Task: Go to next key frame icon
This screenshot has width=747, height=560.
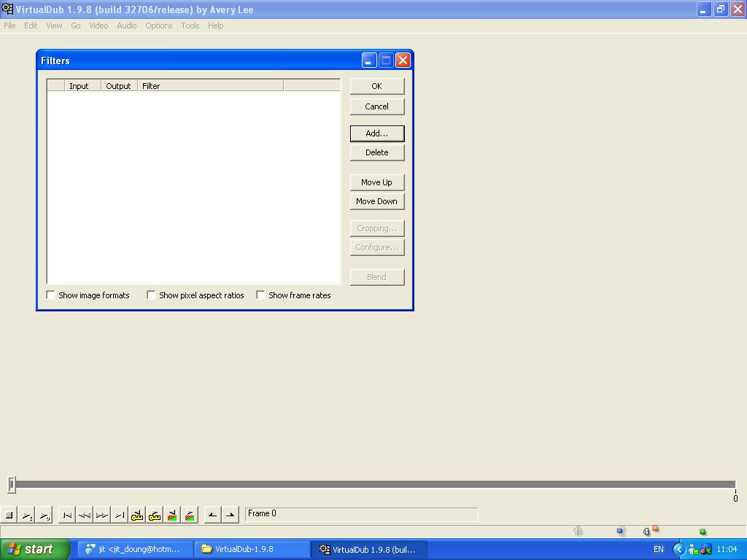Action: click(x=155, y=515)
